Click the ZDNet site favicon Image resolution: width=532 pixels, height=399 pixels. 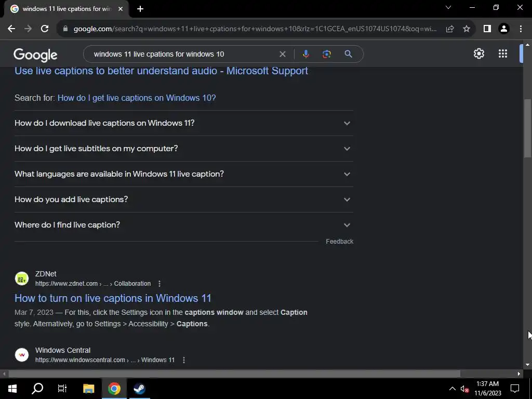[x=22, y=279]
